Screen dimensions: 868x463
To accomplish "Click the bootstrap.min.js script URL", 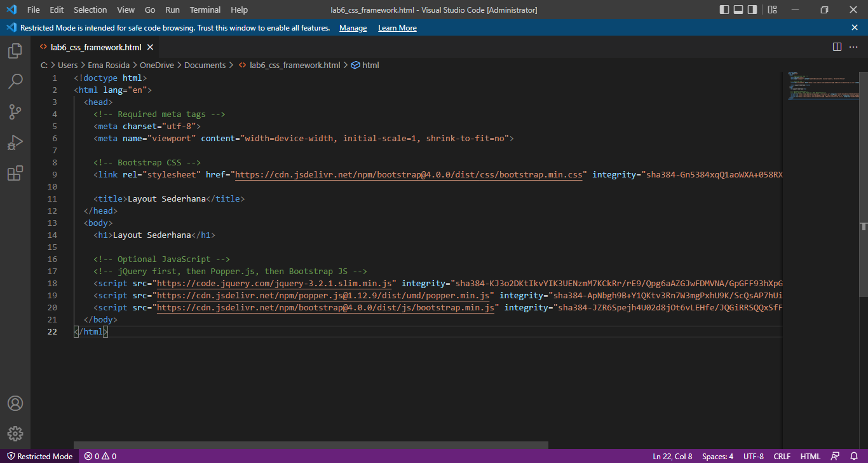I will pyautogui.click(x=326, y=307).
